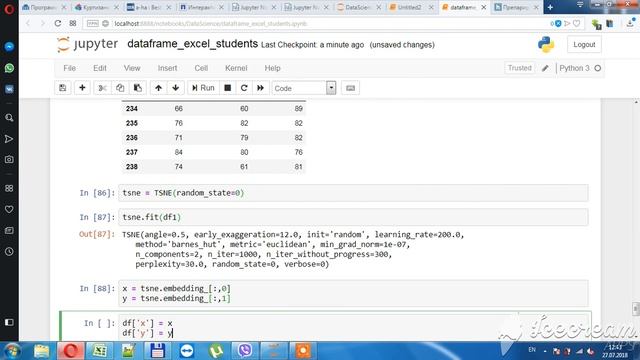Screen dimensions: 640x360
Task: Open Start page with the grid icon by reload
Action: pyautogui.click(x=73, y=24)
